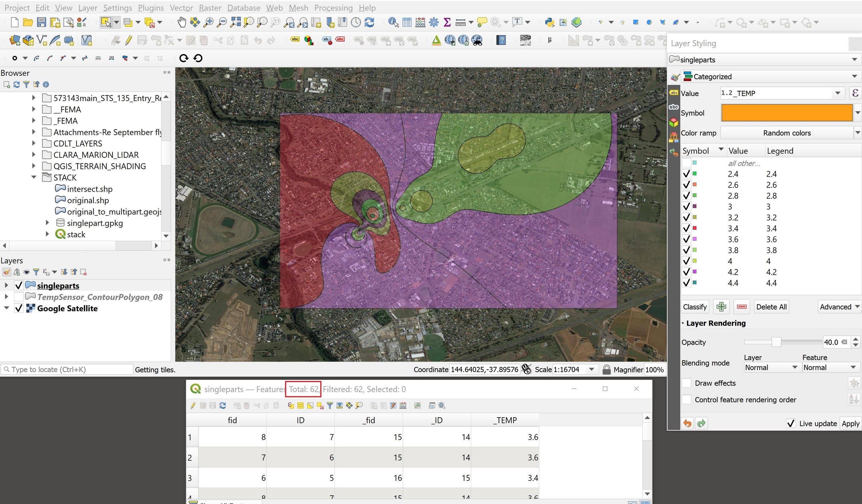Uncheck the 3.4 category checkbox
862x504 pixels.
686,228
